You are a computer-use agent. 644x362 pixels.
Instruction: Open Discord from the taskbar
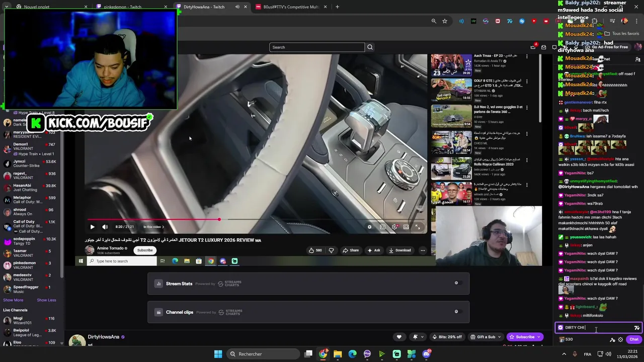pos(426,354)
